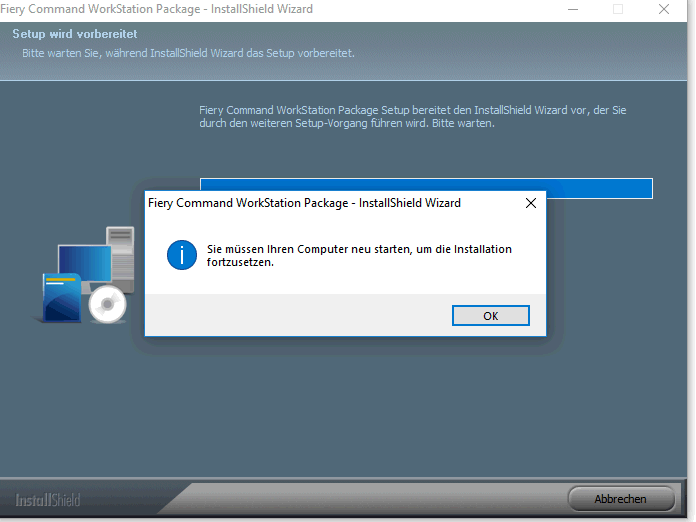Click the computer monitor graphic
Viewport: 696px width, 522px height.
(84, 265)
